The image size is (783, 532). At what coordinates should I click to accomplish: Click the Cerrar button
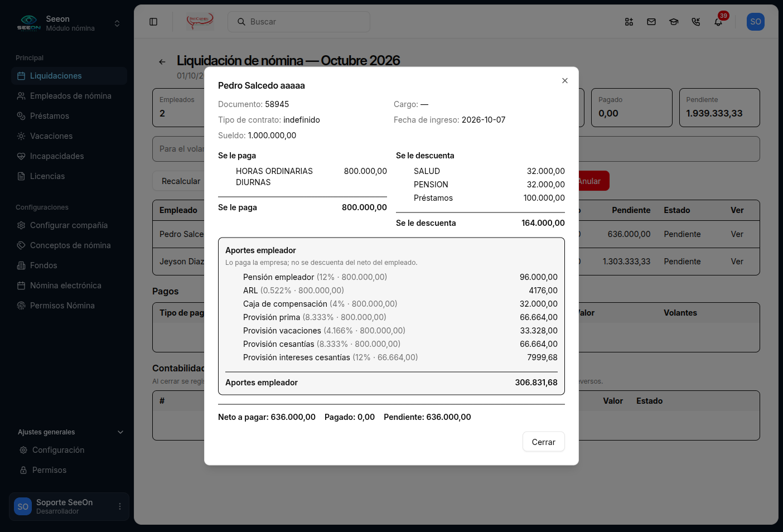(x=544, y=442)
